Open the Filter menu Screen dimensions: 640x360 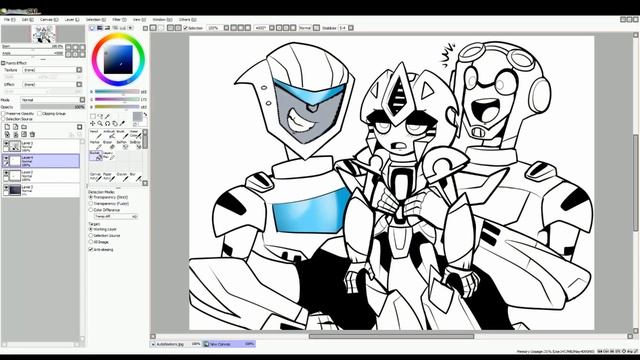(119, 19)
